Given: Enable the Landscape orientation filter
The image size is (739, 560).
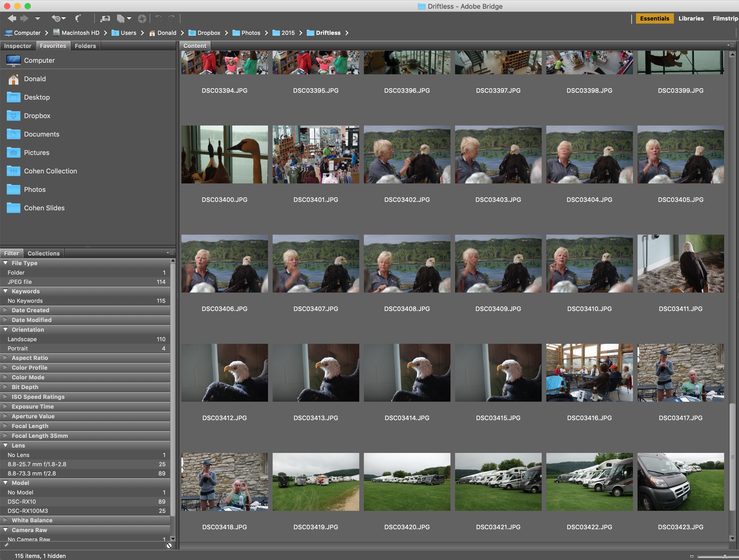Looking at the screenshot, I should pos(22,339).
